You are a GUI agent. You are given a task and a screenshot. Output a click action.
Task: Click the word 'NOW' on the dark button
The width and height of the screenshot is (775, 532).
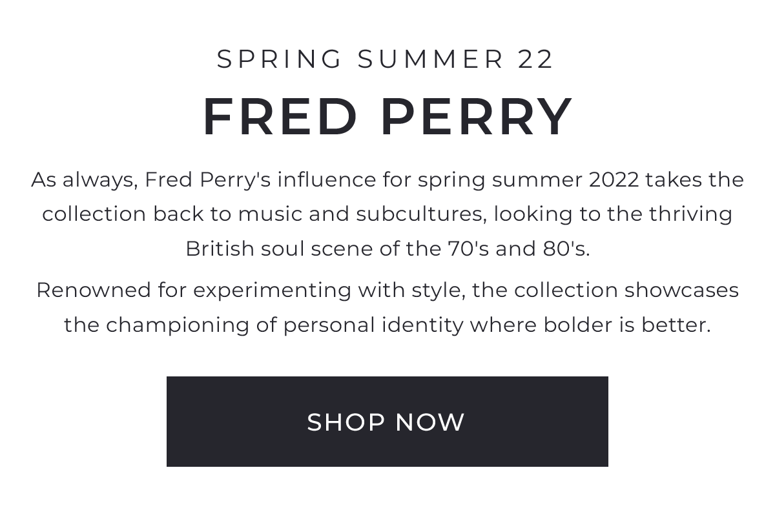click(430, 422)
